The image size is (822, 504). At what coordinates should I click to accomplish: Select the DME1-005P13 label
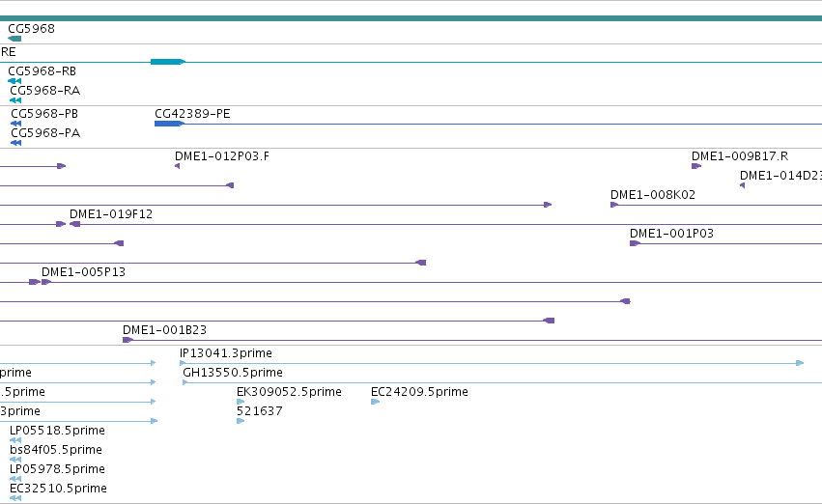(x=83, y=272)
